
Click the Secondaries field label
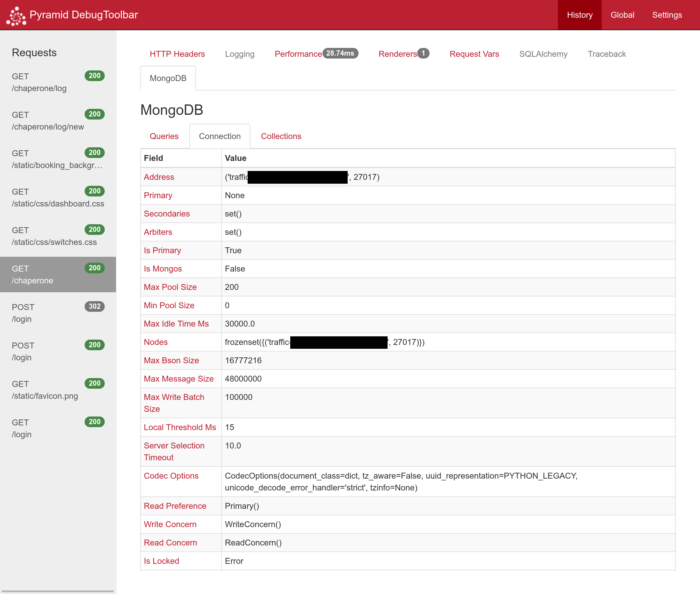pyautogui.click(x=167, y=214)
